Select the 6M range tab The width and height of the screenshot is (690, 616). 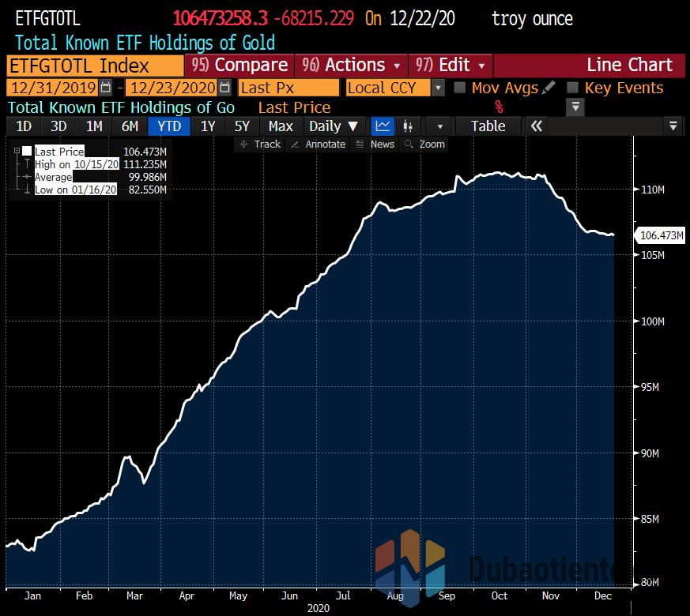coord(130,126)
